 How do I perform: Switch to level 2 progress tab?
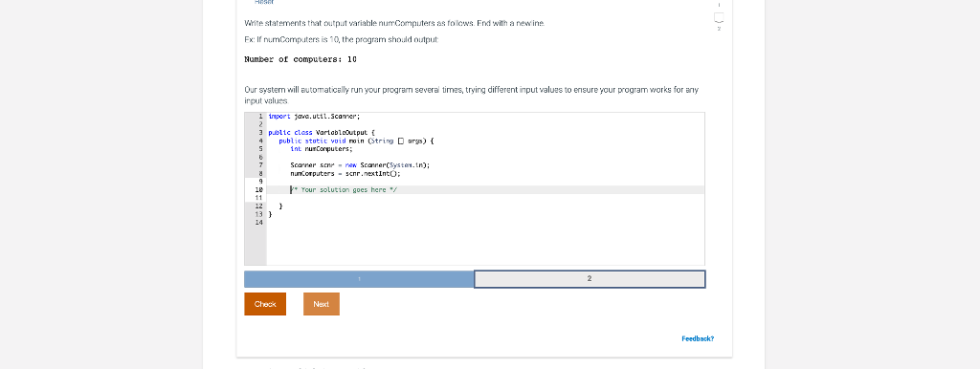coord(590,279)
